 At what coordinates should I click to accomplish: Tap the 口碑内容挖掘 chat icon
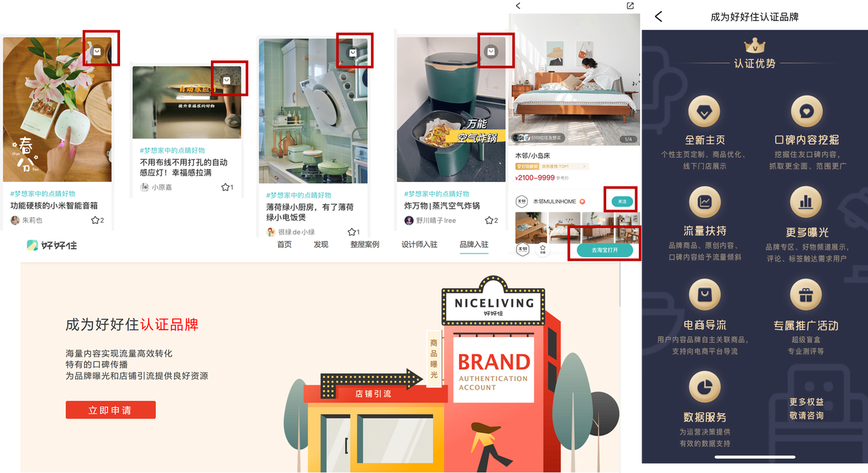[x=806, y=111]
